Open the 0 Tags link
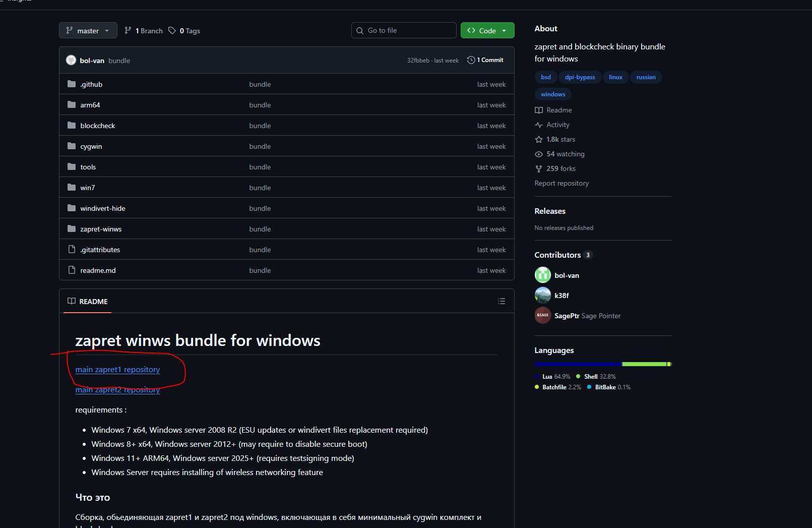 (184, 31)
